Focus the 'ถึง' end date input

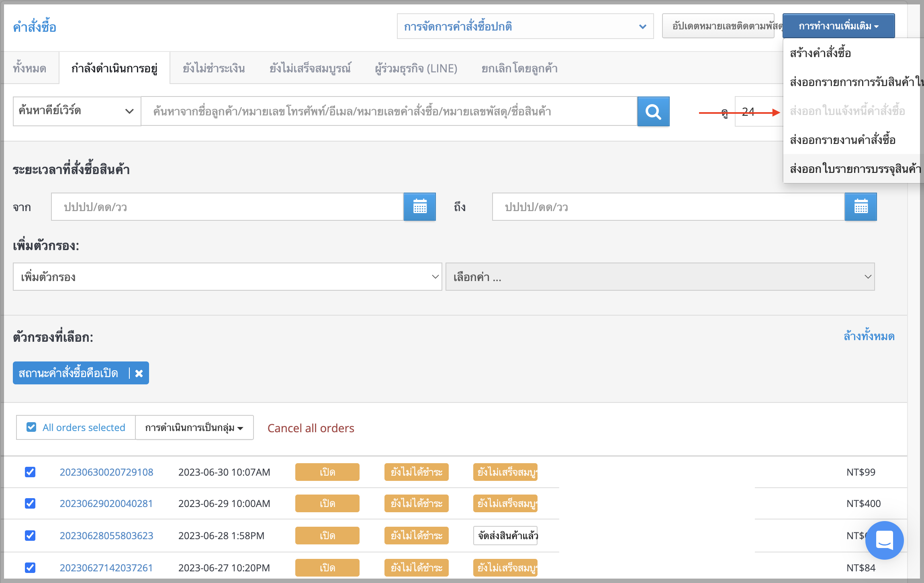[668, 207]
